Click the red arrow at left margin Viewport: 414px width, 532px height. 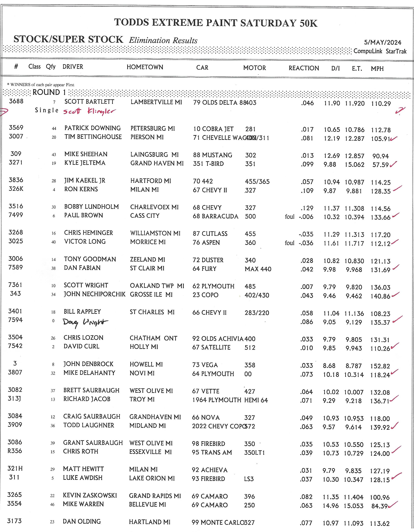click(x=4, y=112)
